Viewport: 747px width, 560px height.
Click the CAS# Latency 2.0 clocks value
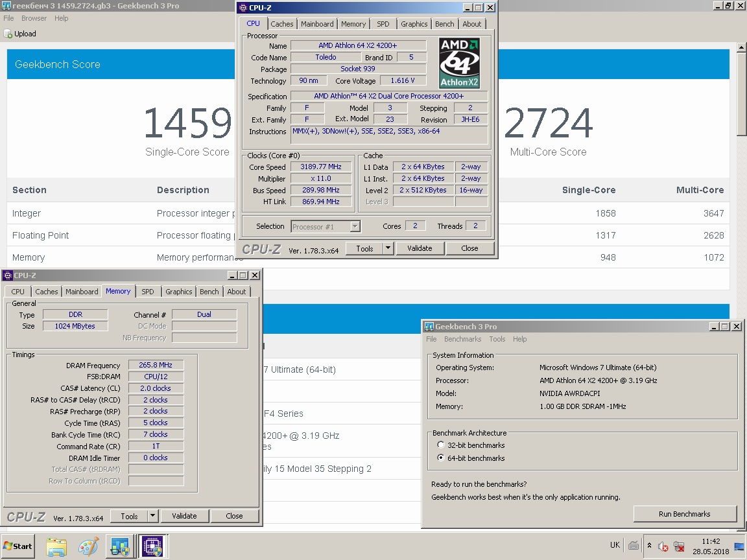tap(156, 388)
